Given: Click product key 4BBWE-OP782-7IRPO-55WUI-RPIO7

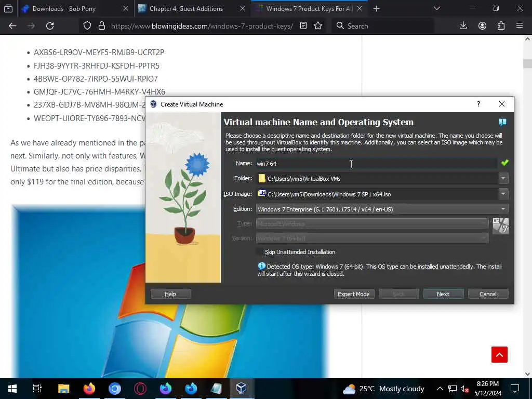Looking at the screenshot, I should point(96,79).
